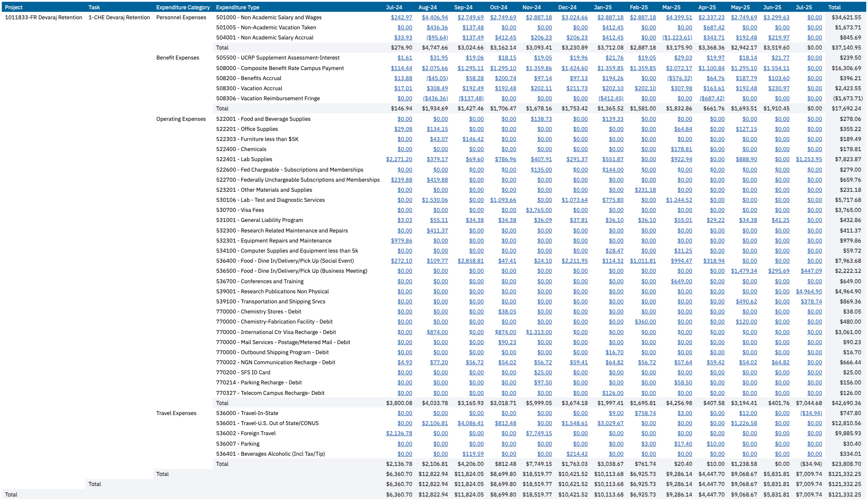The height and width of the screenshot is (503, 868).
Task: Select the Travel Expenses category cell
Action: point(176,413)
